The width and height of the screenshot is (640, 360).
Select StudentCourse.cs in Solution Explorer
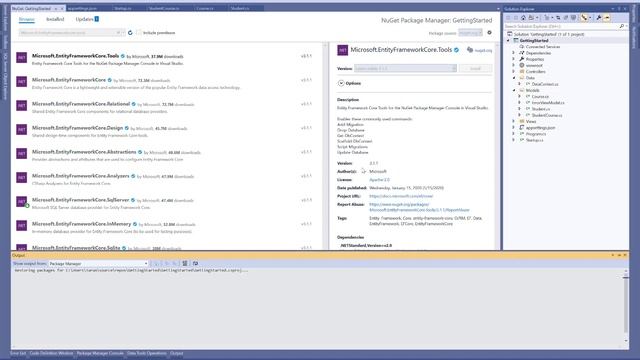547,115
